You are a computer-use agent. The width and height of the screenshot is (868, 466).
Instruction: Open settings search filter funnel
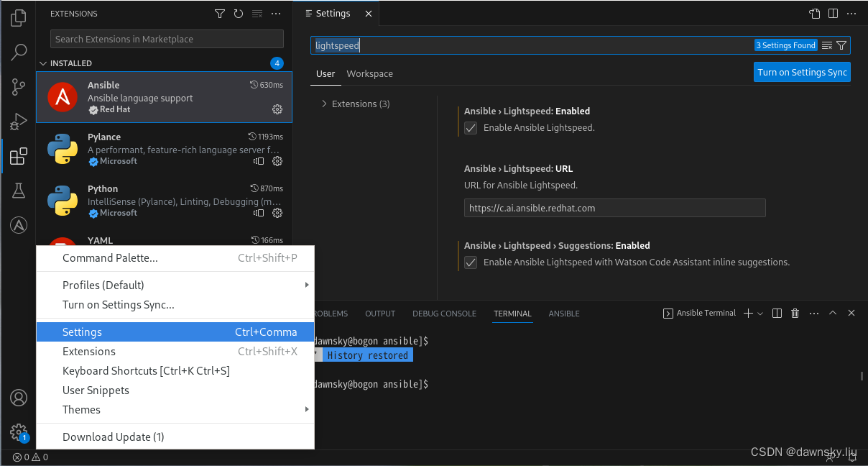click(842, 45)
